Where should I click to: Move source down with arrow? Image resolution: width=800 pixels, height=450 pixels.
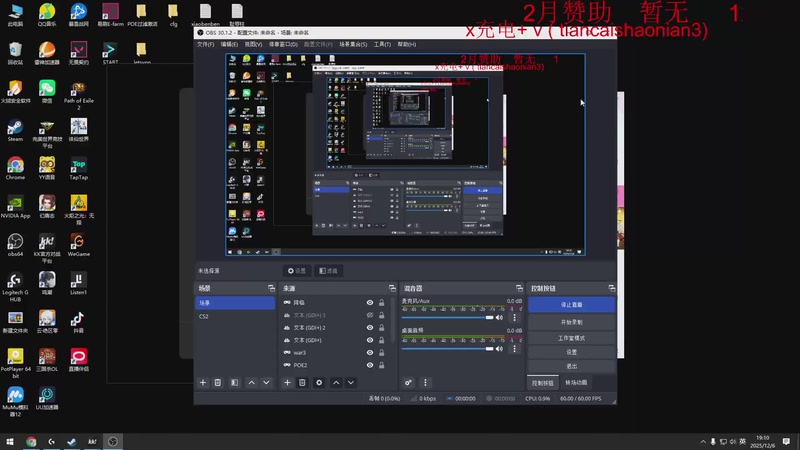tap(351, 383)
